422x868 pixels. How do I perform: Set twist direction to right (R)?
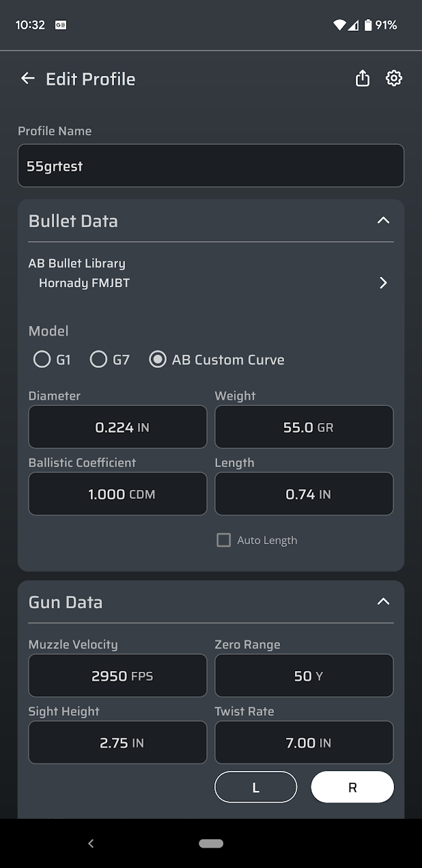point(352,787)
